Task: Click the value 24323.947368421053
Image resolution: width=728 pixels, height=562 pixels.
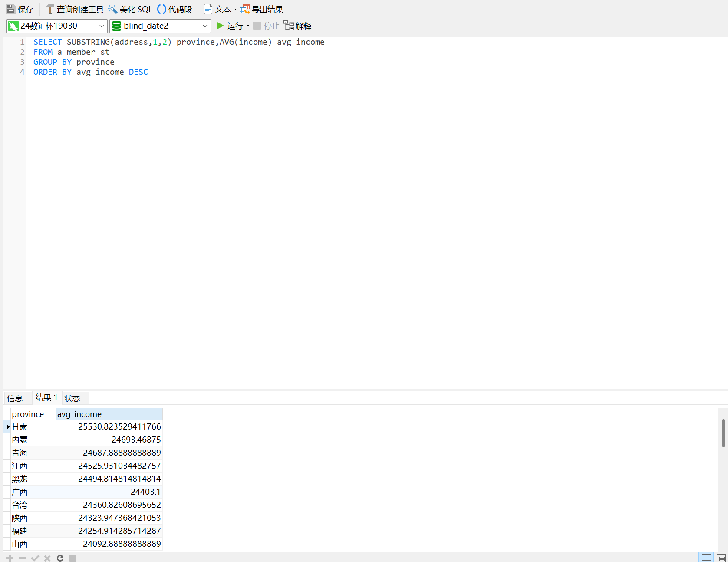Action: 119,518
